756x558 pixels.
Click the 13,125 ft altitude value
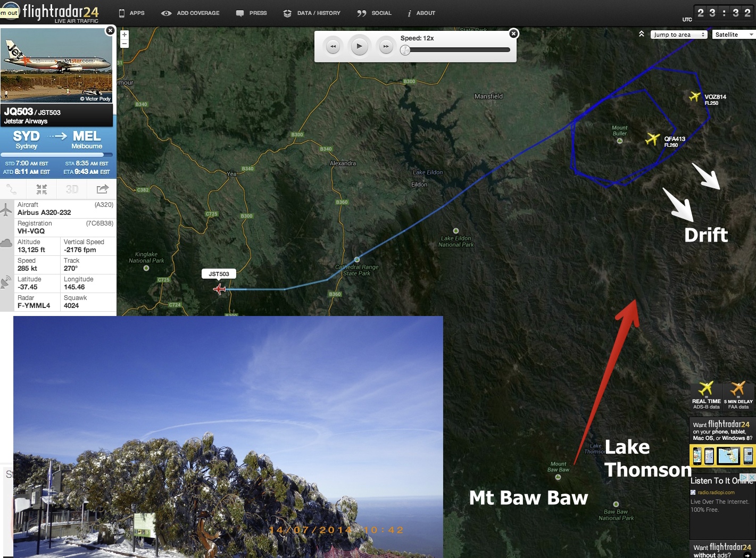[x=31, y=249]
